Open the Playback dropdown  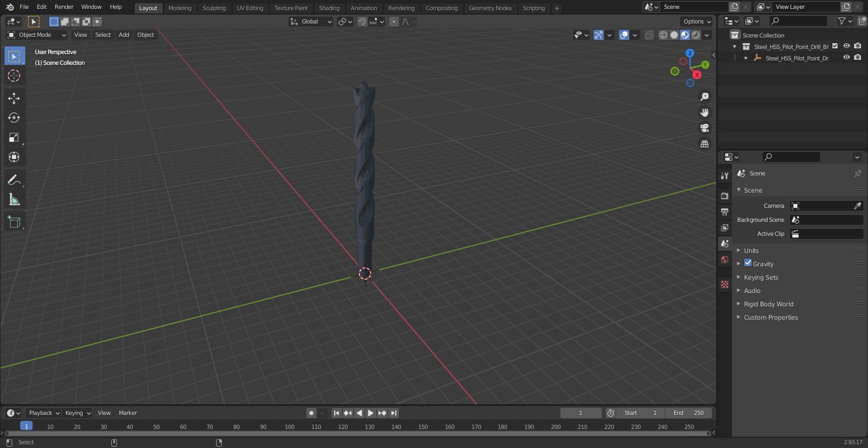click(x=43, y=413)
